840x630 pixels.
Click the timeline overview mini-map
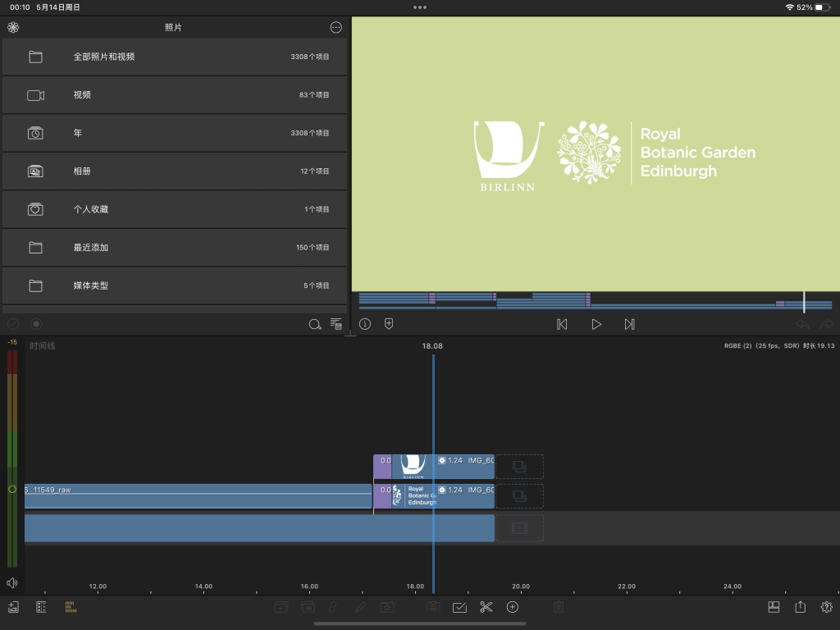596,302
